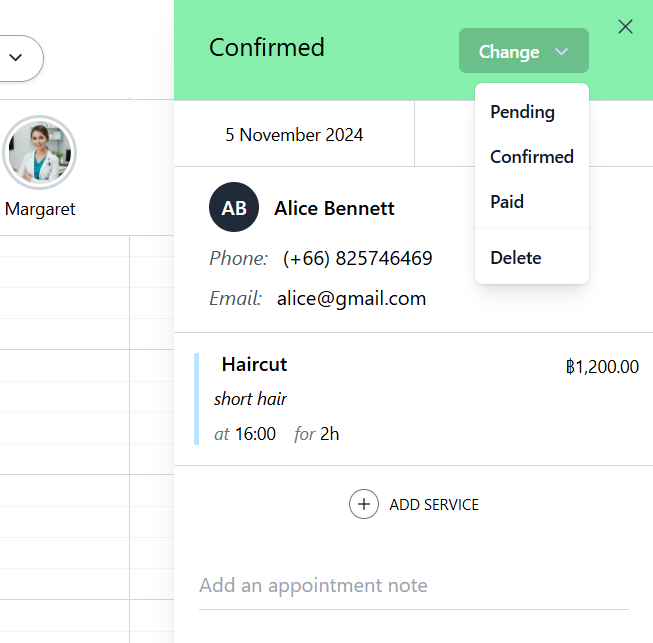The image size is (653, 643).
Task: Mark the appointment as Paid
Action: coord(507,202)
